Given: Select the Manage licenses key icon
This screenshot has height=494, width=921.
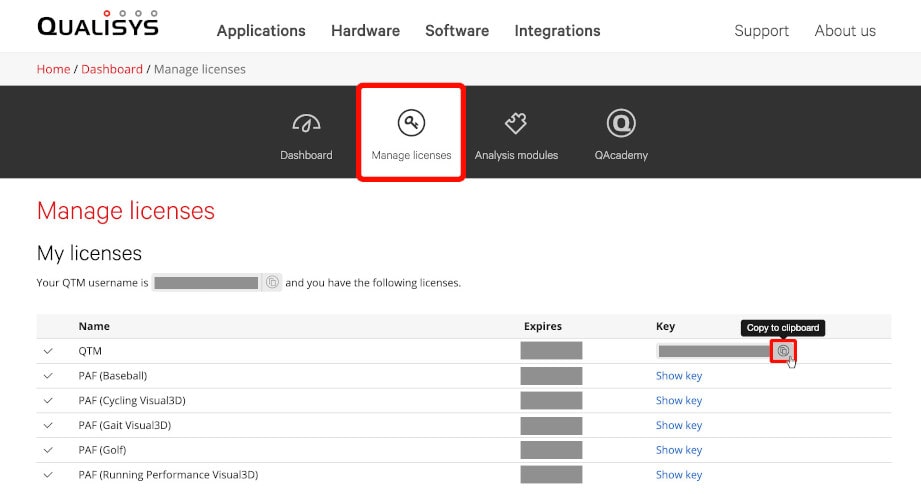Looking at the screenshot, I should click(x=411, y=122).
